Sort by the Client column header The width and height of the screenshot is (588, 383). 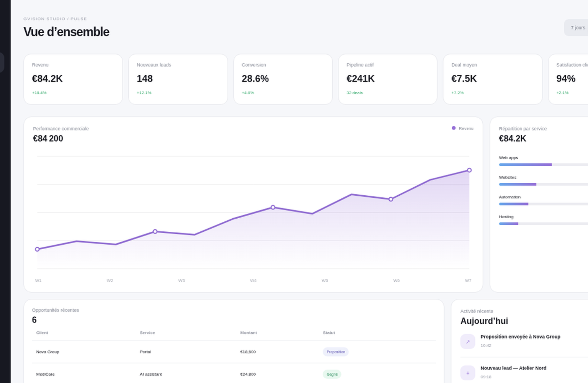(42, 333)
